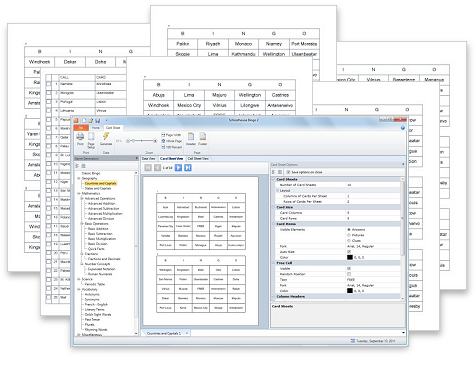Set zoom to 100 Percent
The height and width of the screenshot is (365, 476).
[x=172, y=147]
